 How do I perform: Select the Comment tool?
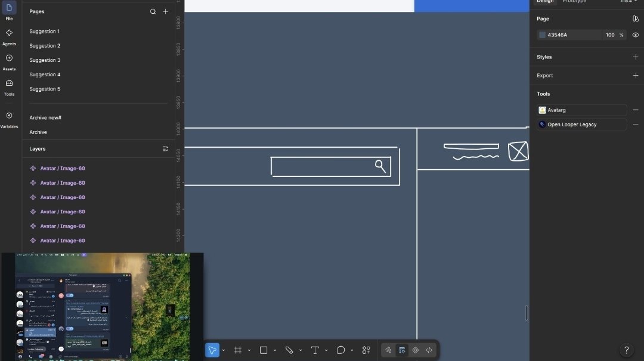point(340,350)
